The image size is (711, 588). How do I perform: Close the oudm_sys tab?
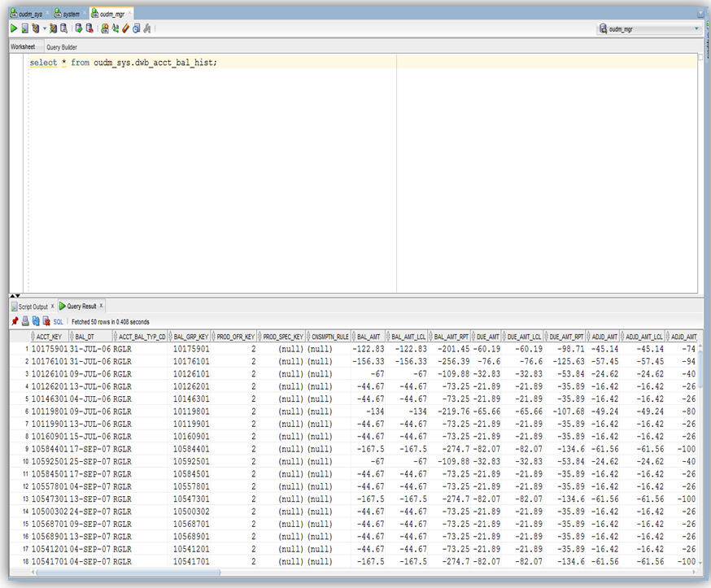[47, 13]
